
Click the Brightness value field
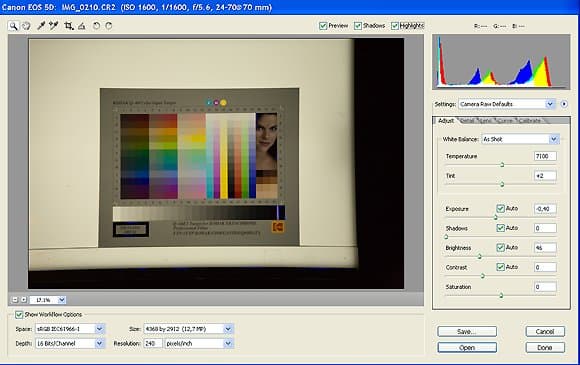coord(545,247)
